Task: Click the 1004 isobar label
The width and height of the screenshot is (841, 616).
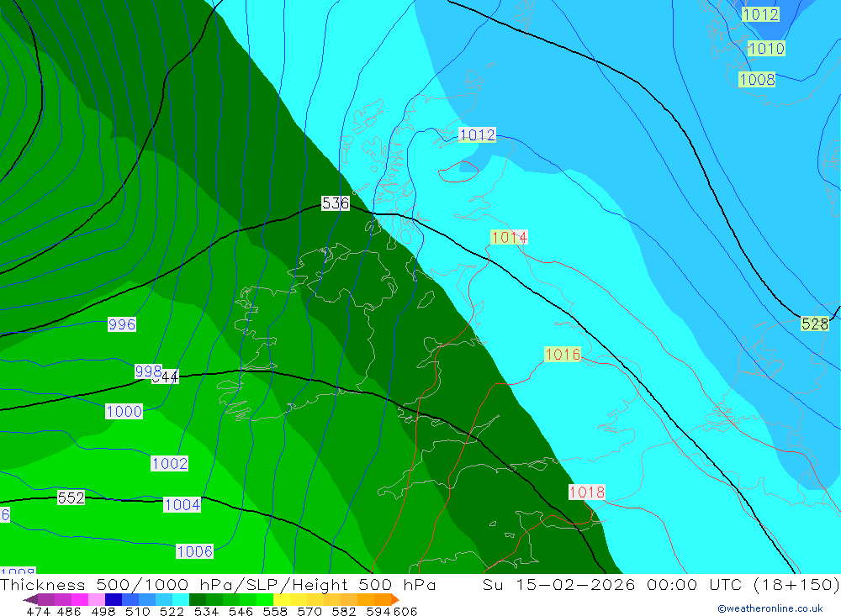Action: click(182, 504)
